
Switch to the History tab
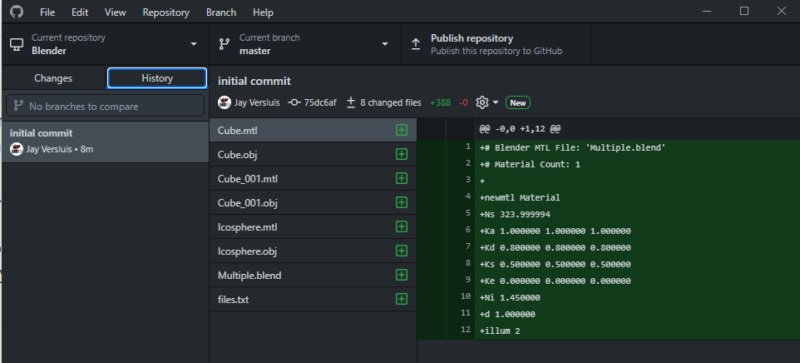pos(157,78)
